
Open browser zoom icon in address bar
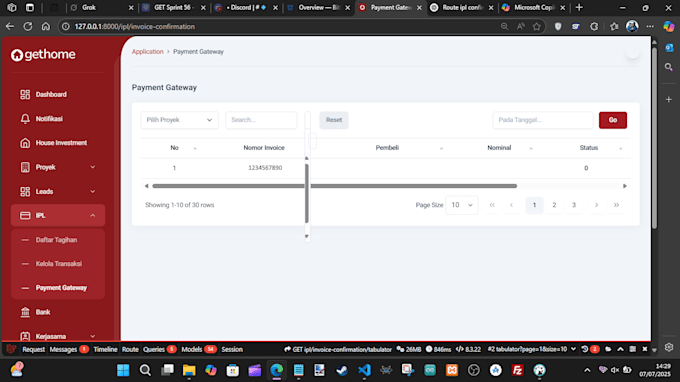(x=504, y=26)
